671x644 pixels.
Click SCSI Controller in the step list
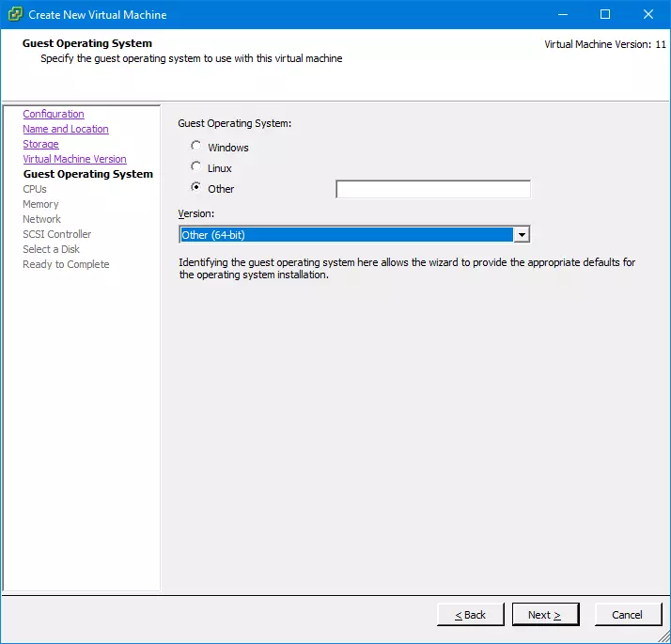click(56, 234)
